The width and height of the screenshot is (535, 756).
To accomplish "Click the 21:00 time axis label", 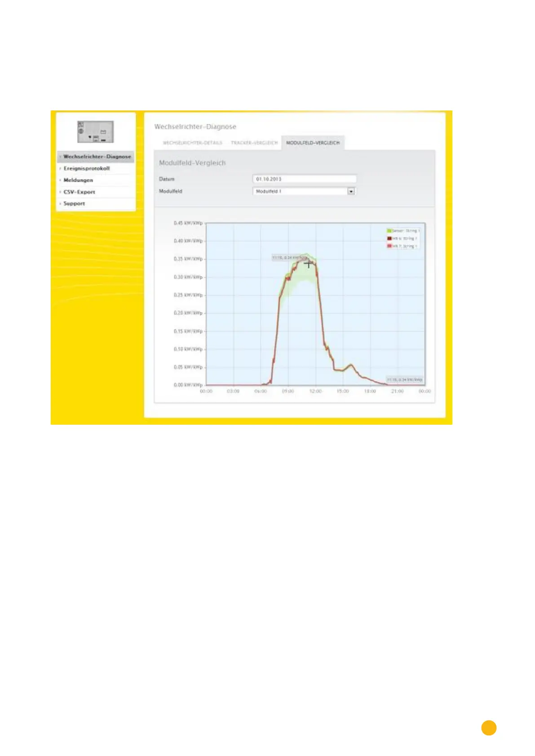I will (x=398, y=391).
